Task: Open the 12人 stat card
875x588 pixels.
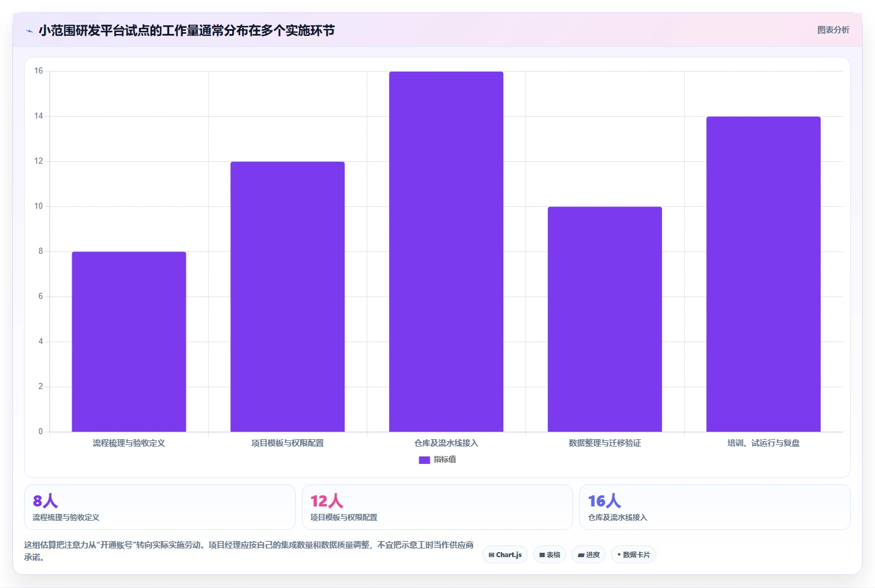Action: pos(437,507)
